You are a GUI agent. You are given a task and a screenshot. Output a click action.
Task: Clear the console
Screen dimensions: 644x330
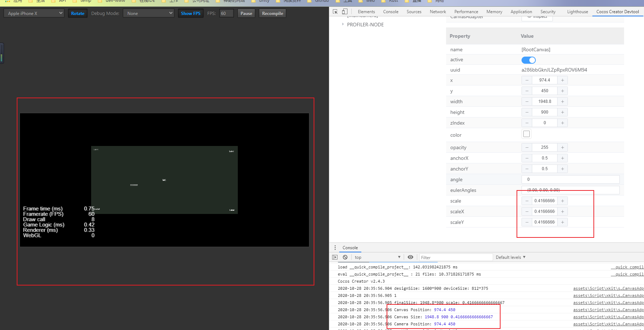[x=345, y=257]
